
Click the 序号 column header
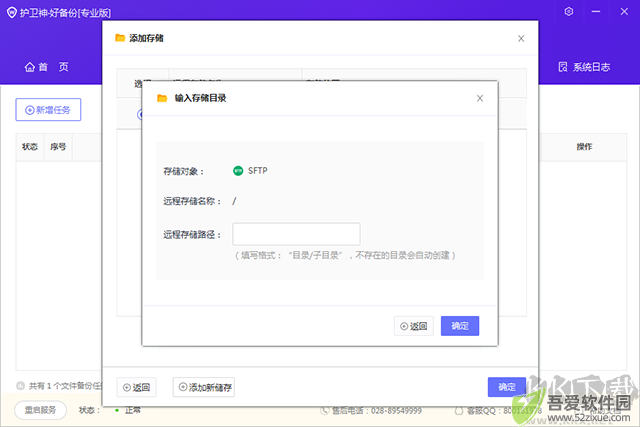pyautogui.click(x=58, y=147)
